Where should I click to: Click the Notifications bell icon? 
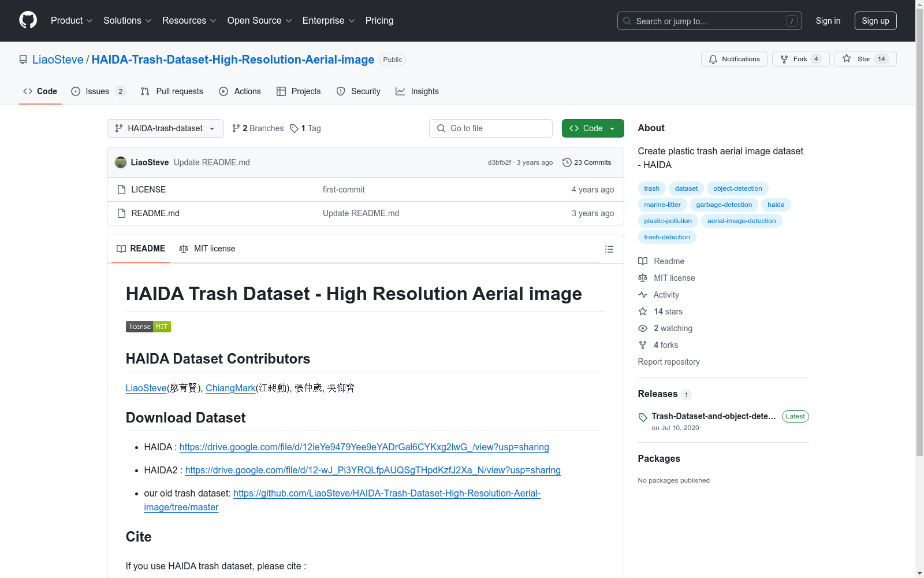pos(713,59)
